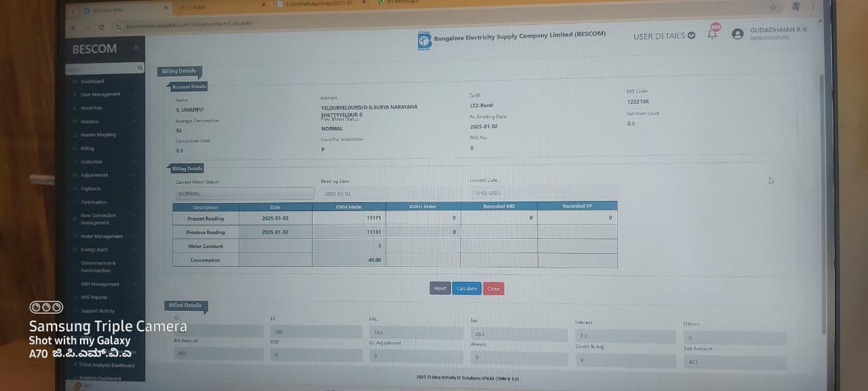Viewport: 868px width, 391px height.
Task: Click the Consumption value 40.00
Action: pos(374,260)
